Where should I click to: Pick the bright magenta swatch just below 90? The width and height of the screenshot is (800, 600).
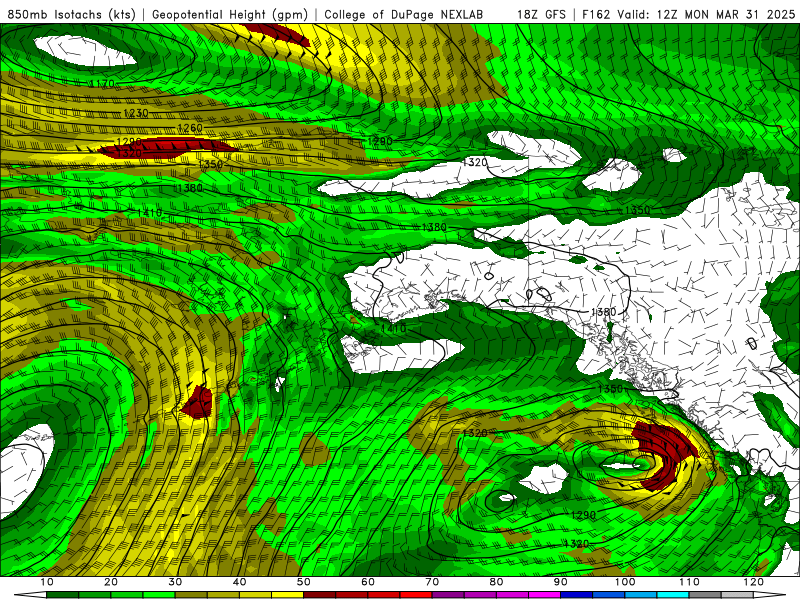click(545, 595)
